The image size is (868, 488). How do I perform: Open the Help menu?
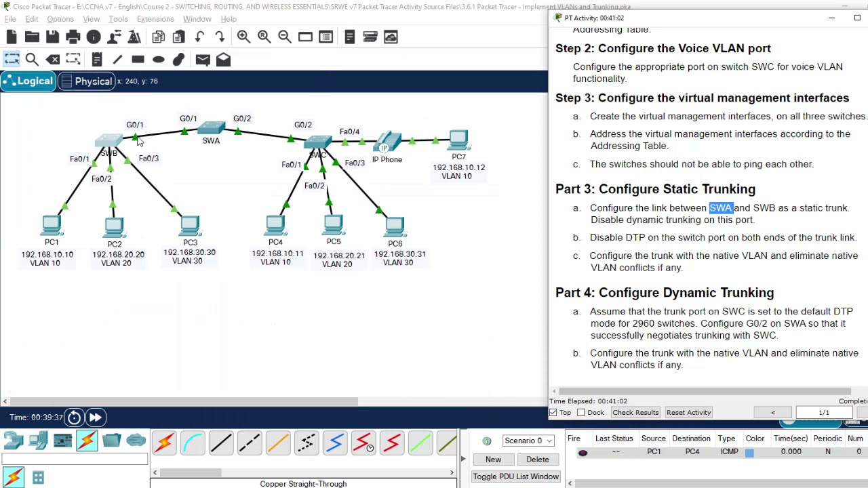click(229, 19)
